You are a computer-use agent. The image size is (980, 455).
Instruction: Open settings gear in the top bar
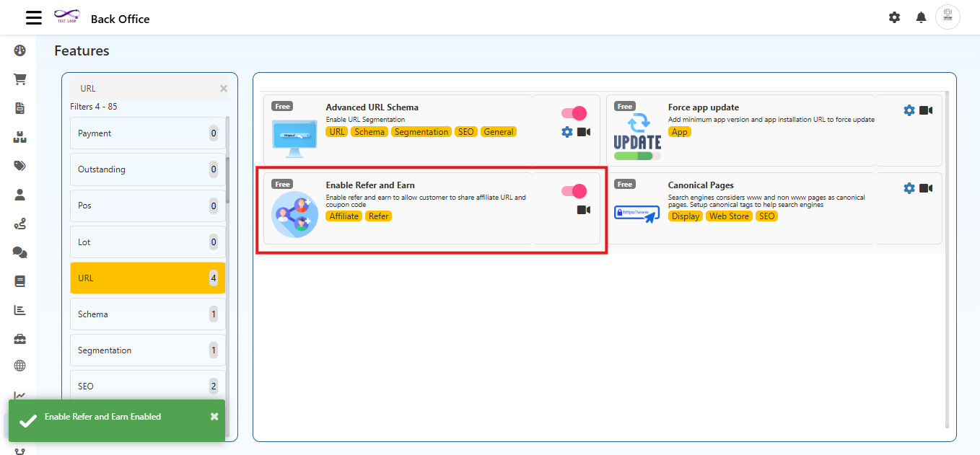[x=894, y=17]
